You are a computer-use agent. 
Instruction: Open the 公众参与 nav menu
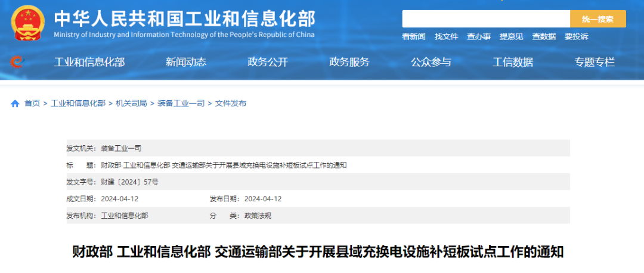tap(431, 62)
